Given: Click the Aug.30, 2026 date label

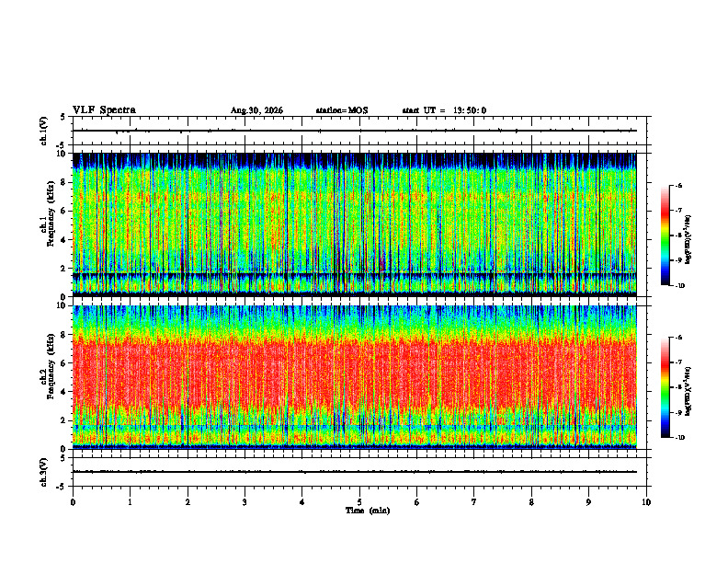Looking at the screenshot, I should [256, 110].
